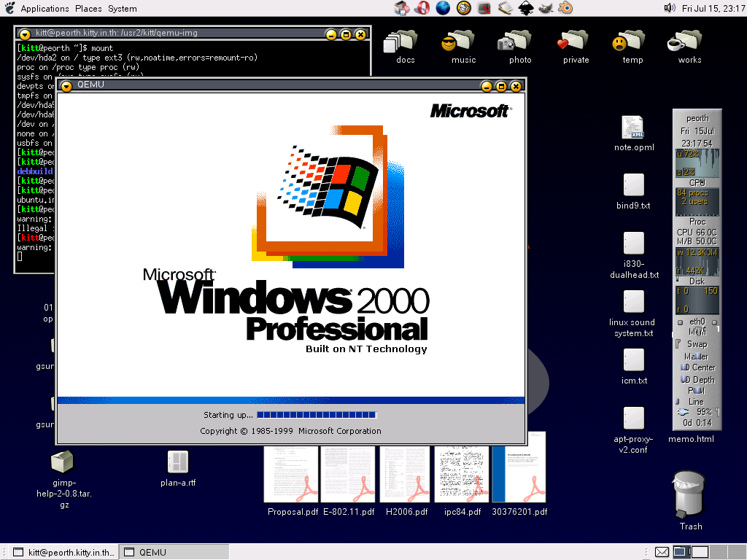Maximize the QEMU window
This screenshot has height=560, width=747.
501,86
